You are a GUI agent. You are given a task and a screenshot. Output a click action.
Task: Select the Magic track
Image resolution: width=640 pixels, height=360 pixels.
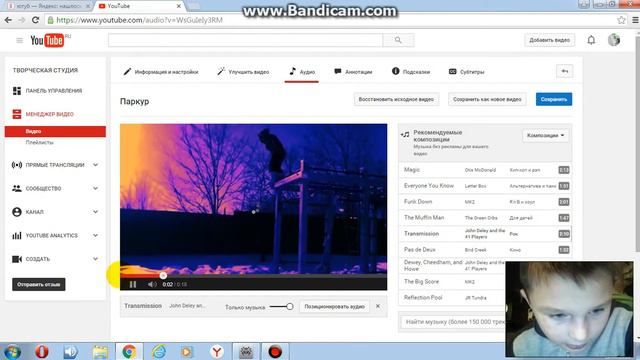pos(485,170)
